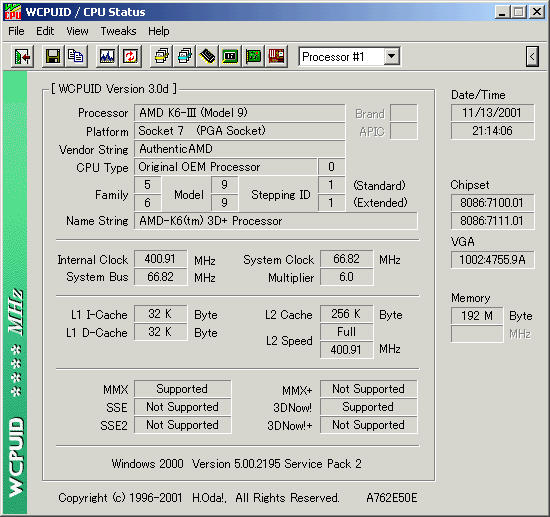Click the Name String text field

click(276, 221)
